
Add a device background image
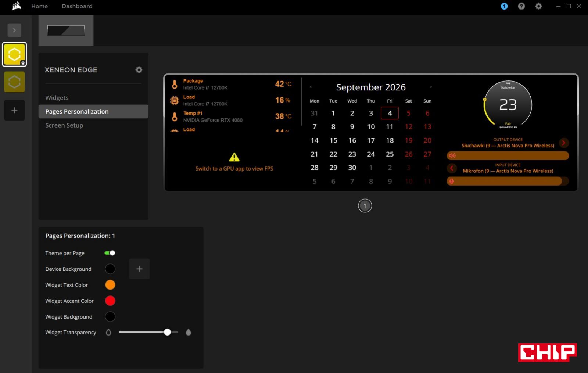139,269
